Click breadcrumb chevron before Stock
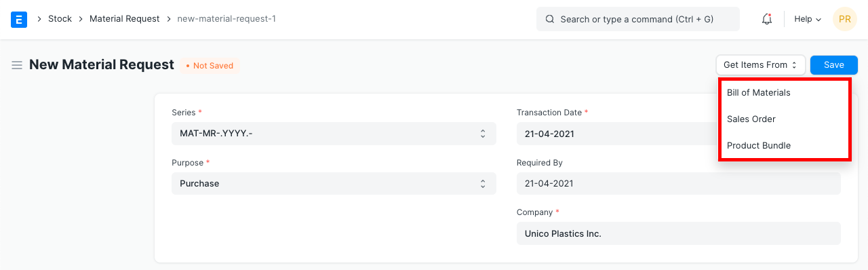This screenshot has width=868, height=270. (x=38, y=19)
